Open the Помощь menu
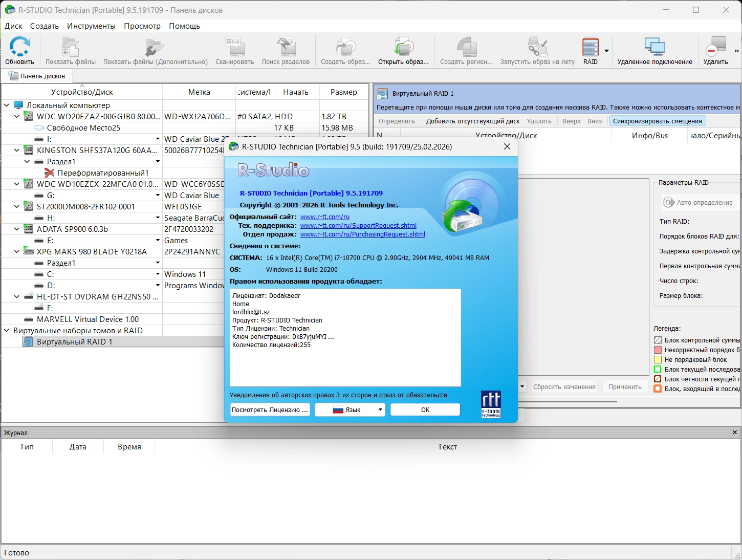Viewport: 742px width, 560px height. click(x=184, y=26)
